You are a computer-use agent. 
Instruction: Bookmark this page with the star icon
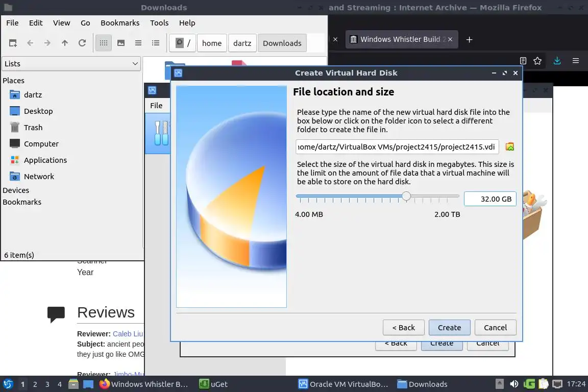pos(537,61)
